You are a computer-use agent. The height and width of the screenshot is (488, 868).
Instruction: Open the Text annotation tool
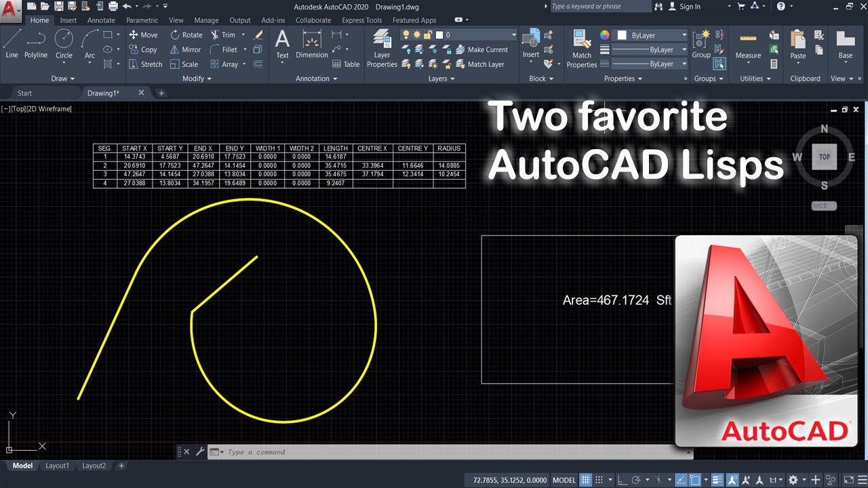coord(282,45)
